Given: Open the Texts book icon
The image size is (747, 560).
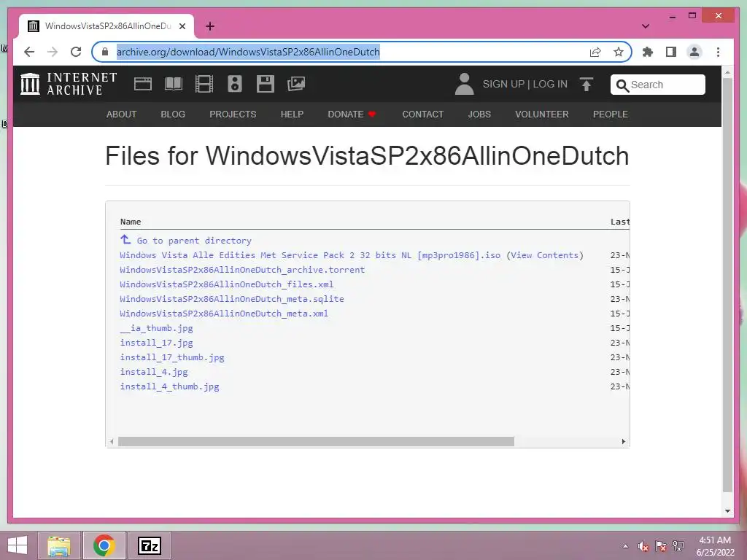Looking at the screenshot, I should tap(174, 84).
